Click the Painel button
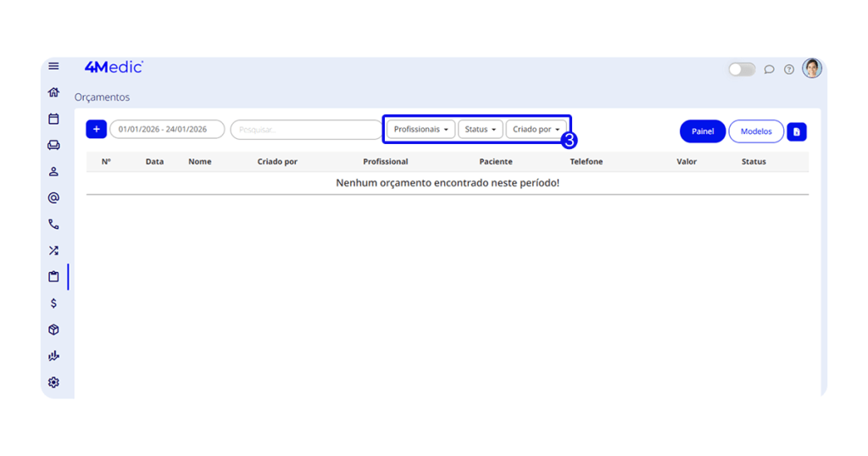The image size is (868, 456). pos(703,131)
